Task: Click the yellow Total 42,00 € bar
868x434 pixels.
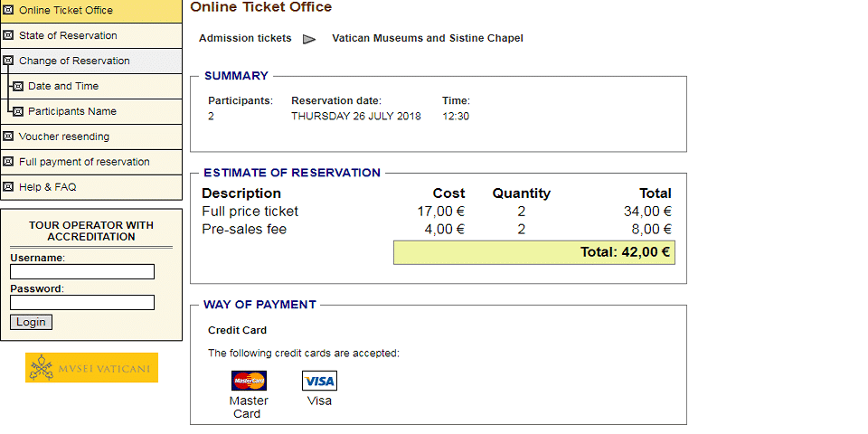Action: [534, 252]
